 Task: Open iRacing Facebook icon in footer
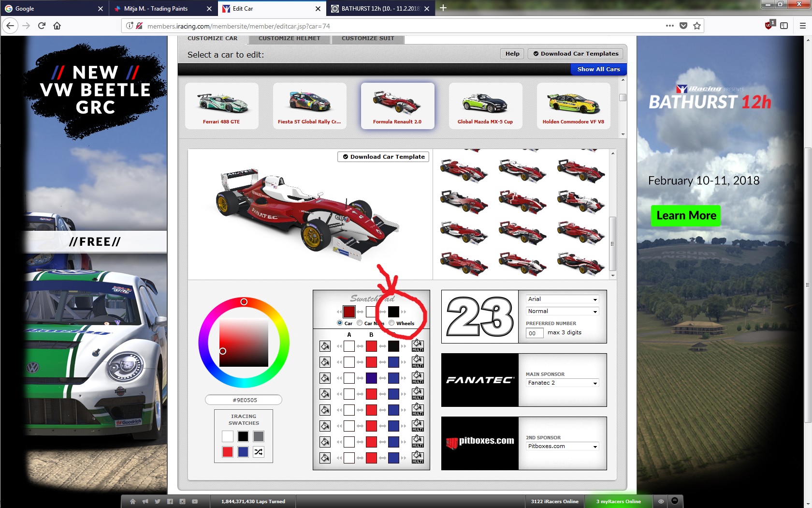pyautogui.click(x=170, y=502)
